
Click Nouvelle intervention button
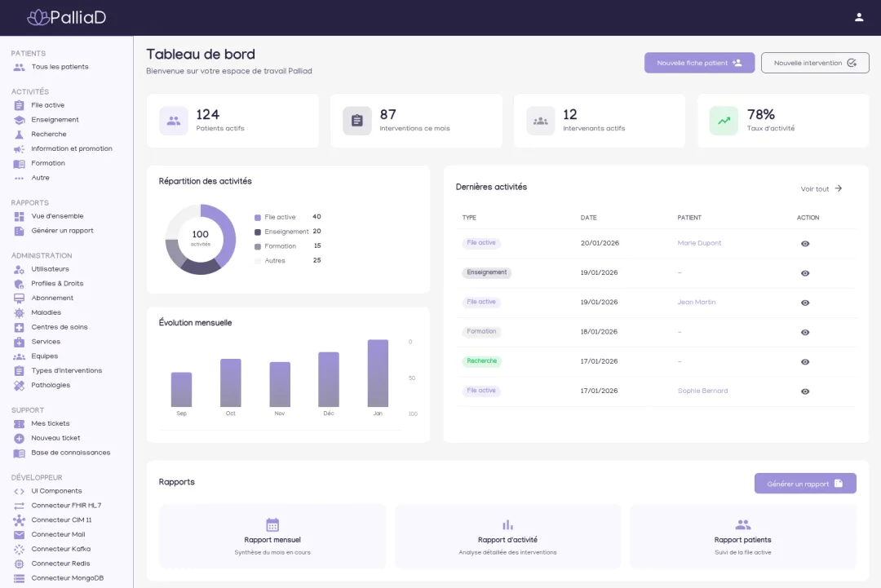(815, 63)
